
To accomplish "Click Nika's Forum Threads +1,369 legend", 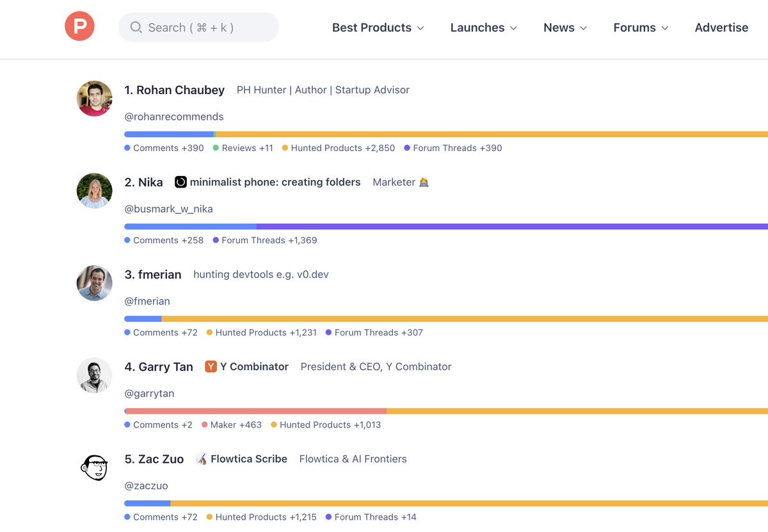I will click(x=265, y=240).
